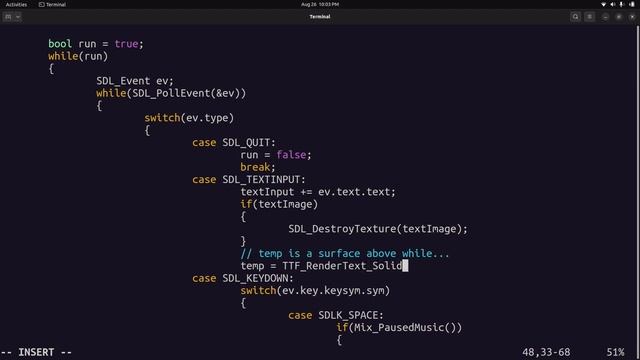Image resolution: width=640 pixels, height=360 pixels.
Task: Click the microphone icon in the system tray
Action: point(622,4)
